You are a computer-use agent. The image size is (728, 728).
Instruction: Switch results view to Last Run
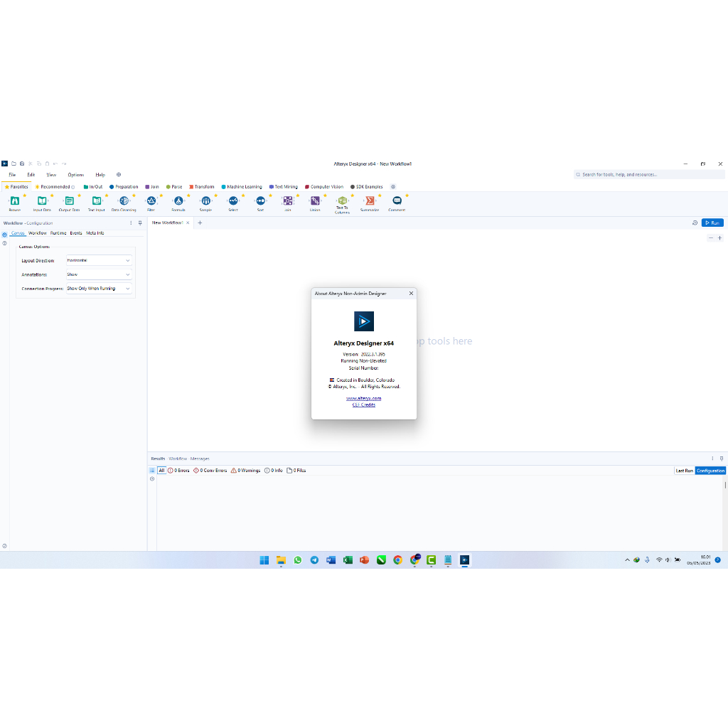pyautogui.click(x=684, y=471)
